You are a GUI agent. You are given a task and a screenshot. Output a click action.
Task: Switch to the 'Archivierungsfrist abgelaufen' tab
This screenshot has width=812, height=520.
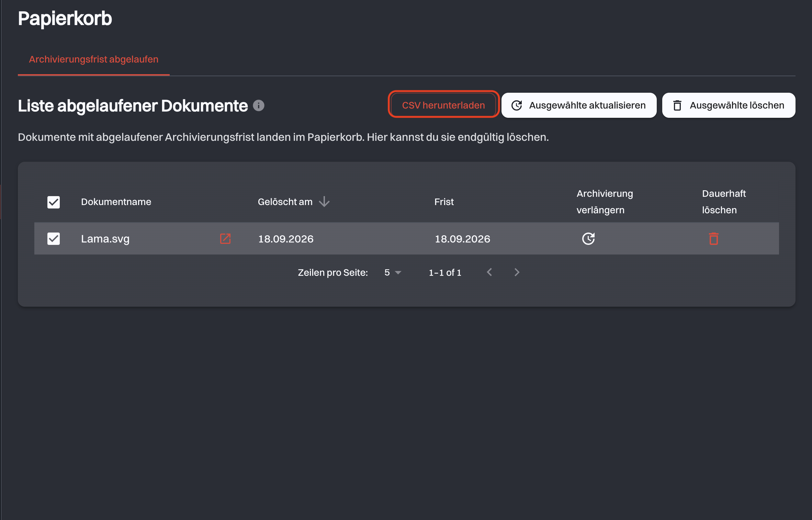point(94,59)
